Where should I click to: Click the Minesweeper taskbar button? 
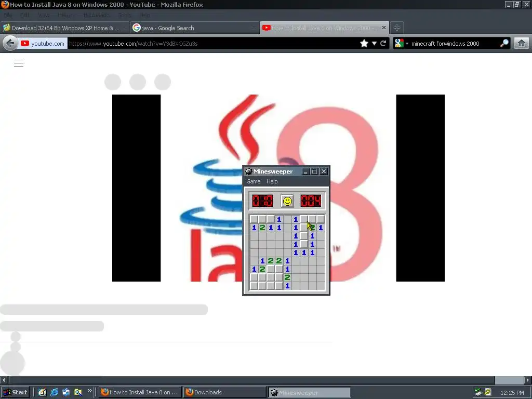click(x=310, y=393)
